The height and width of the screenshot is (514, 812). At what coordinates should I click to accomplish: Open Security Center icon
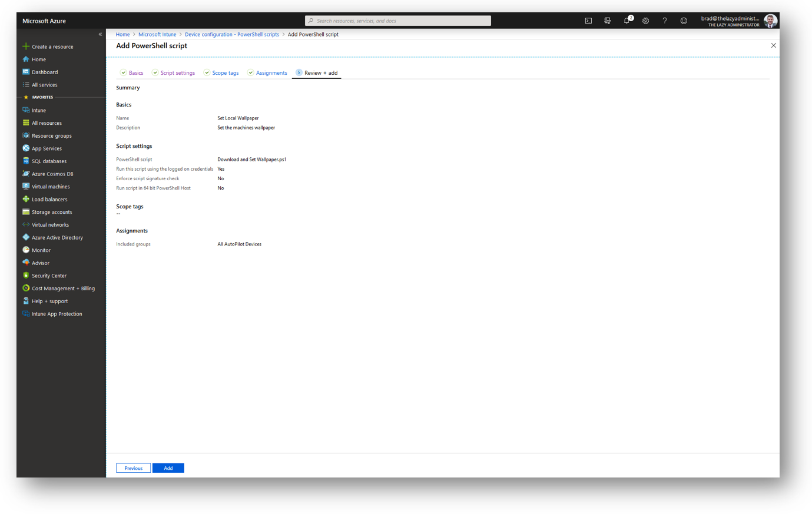(x=26, y=276)
